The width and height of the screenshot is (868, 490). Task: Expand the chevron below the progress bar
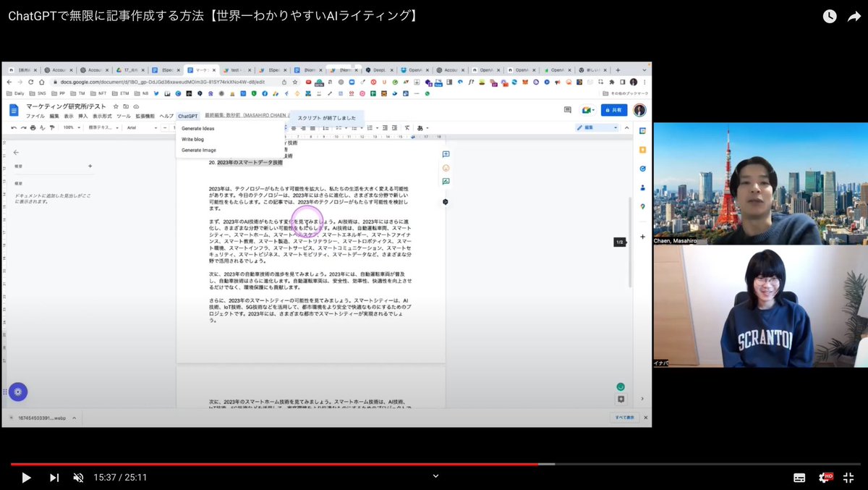pyautogui.click(x=435, y=476)
